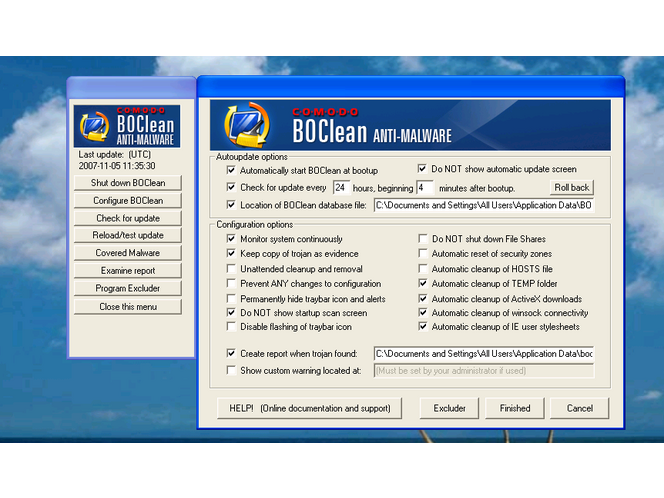
Task: Check Permanently hide traybar icon and alerts
Action: pos(231,299)
